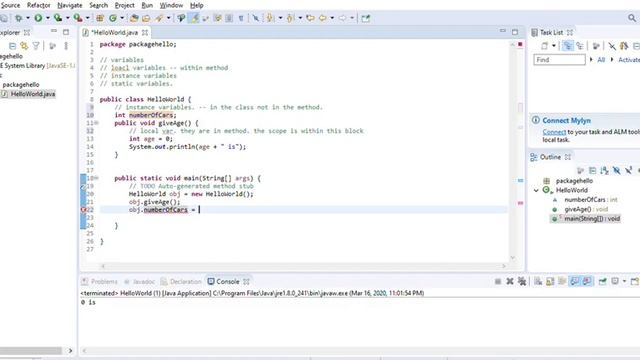This screenshot has height=360, width=640.
Task: Click the Next Annotation arrow icon
Action: pyautogui.click(x=269, y=18)
